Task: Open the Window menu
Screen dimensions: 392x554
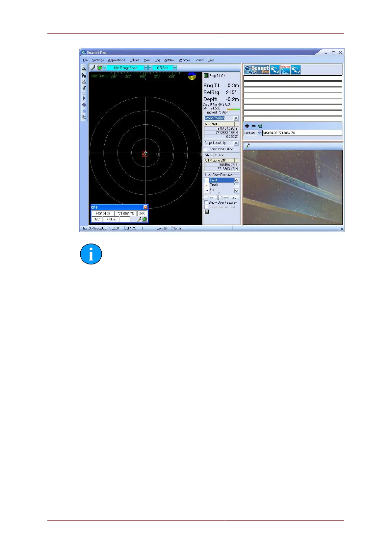Action: click(184, 60)
